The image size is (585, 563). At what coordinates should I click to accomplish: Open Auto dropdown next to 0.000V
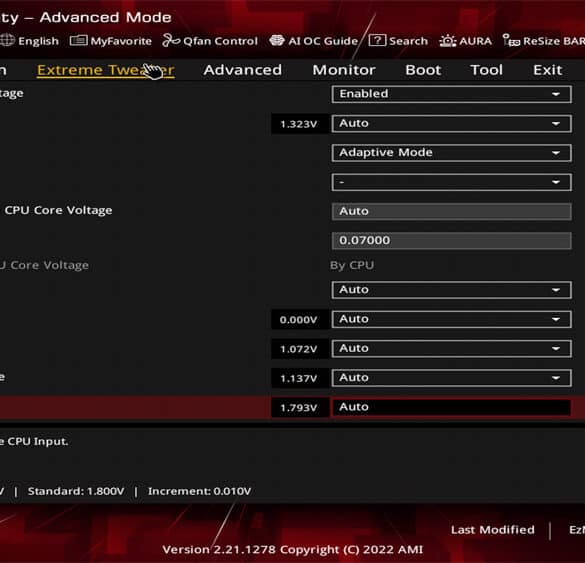point(451,319)
